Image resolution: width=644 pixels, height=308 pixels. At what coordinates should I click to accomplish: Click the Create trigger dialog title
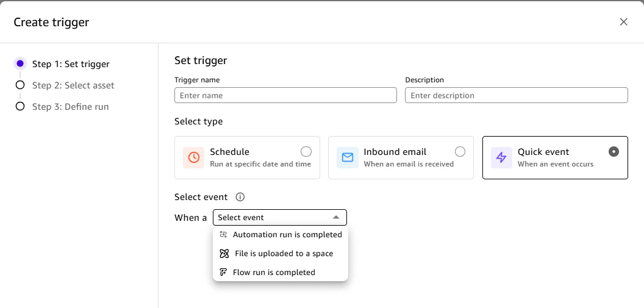click(51, 22)
